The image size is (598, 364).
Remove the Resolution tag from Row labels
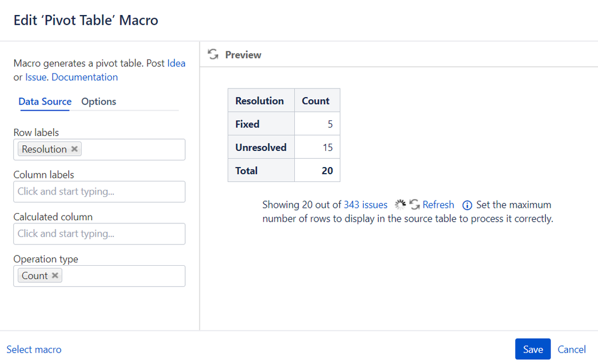pos(75,149)
